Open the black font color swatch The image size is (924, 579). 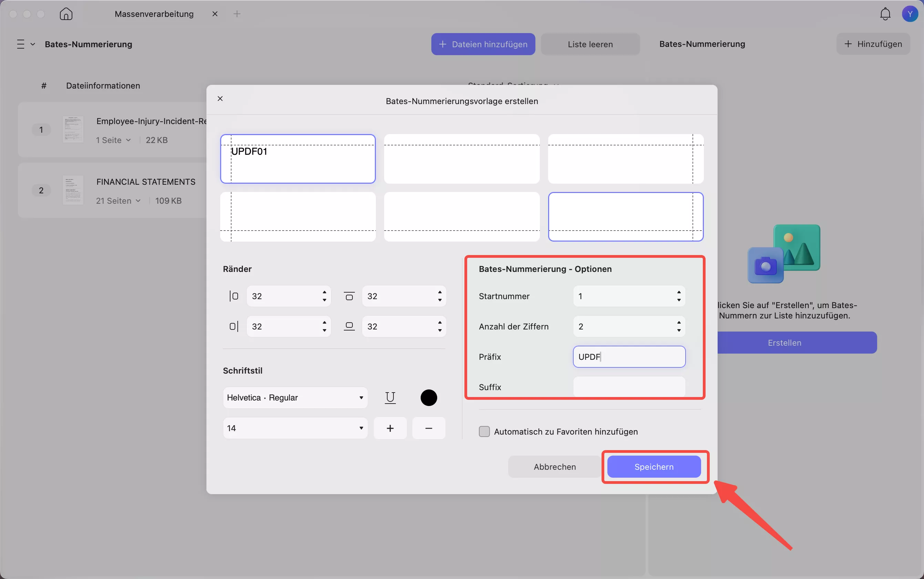428,397
